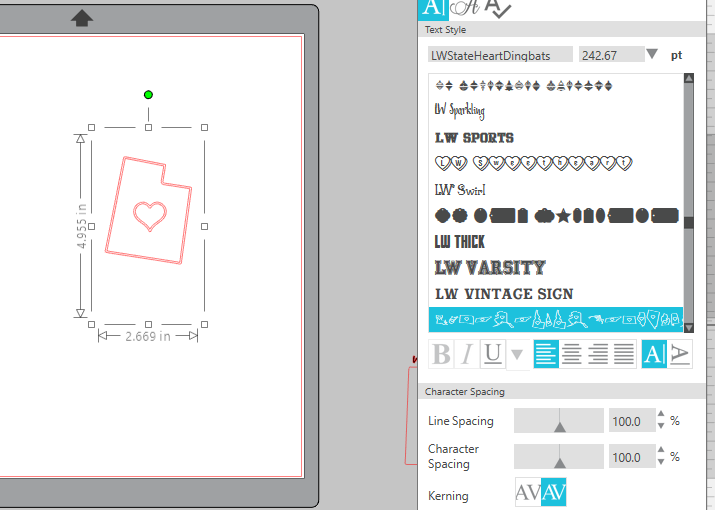Center align the text
This screenshot has height=510, width=715.
[x=572, y=354]
